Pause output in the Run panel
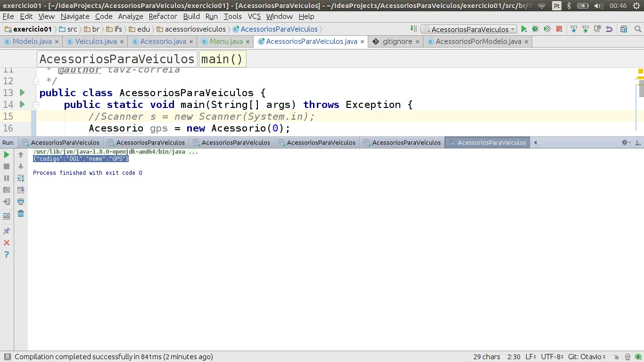The height and width of the screenshot is (362, 644). [7, 178]
